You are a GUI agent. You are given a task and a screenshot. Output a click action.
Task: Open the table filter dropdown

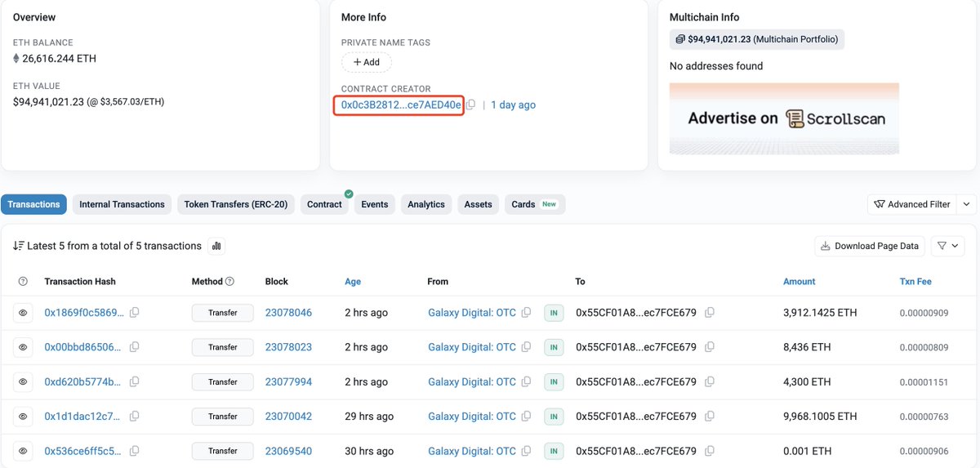[x=948, y=246]
